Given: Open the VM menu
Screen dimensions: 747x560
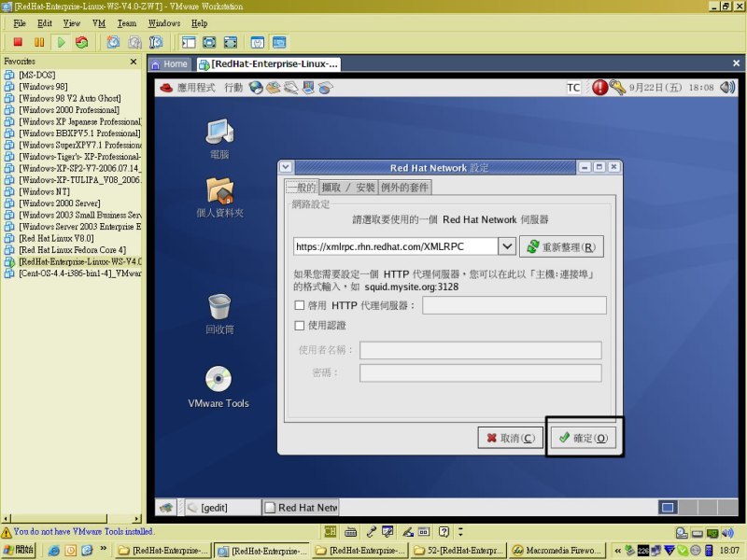Looking at the screenshot, I should pos(99,23).
